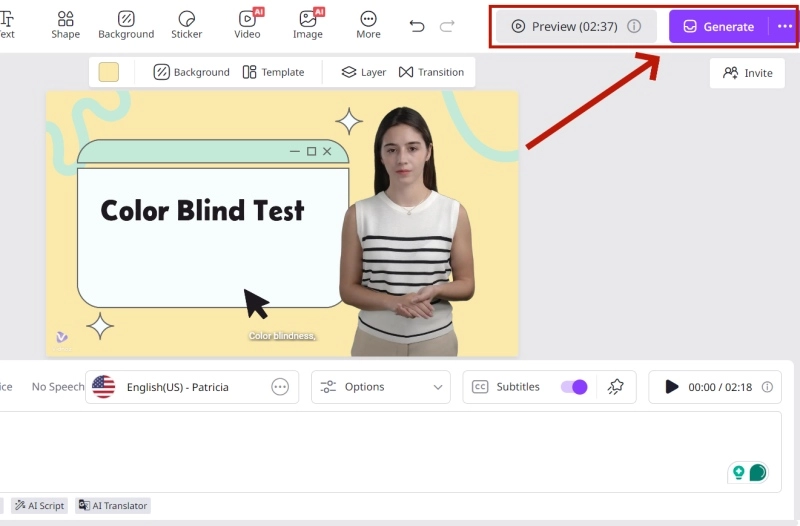800x526 pixels.
Task: Open the Text tool
Action: 7,25
